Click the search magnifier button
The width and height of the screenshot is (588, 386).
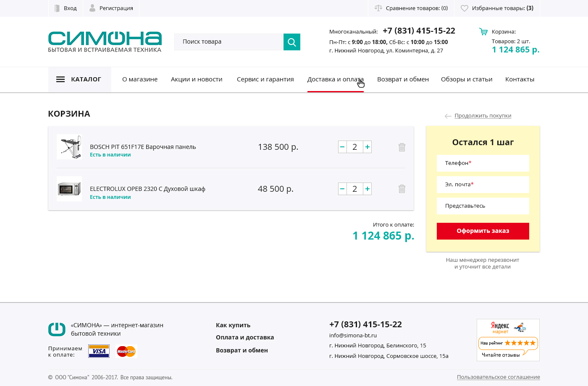click(292, 42)
